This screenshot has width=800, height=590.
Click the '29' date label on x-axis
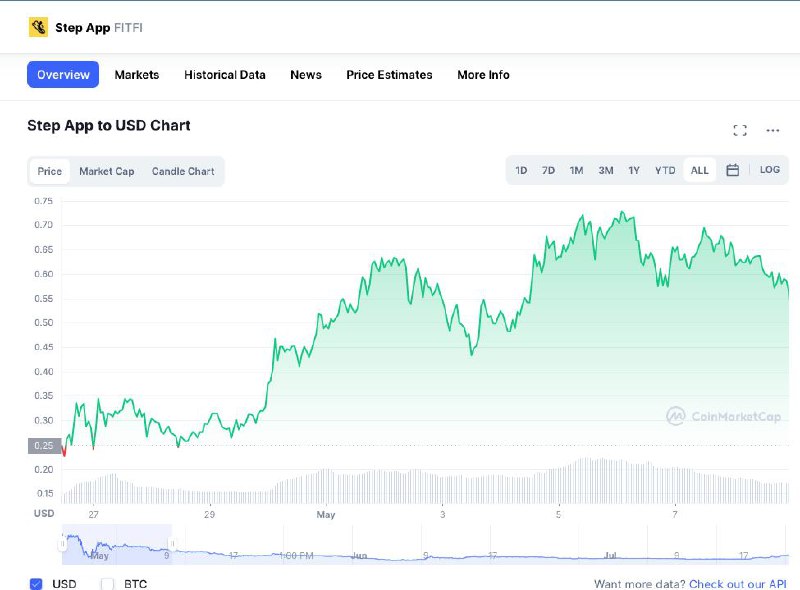click(209, 514)
